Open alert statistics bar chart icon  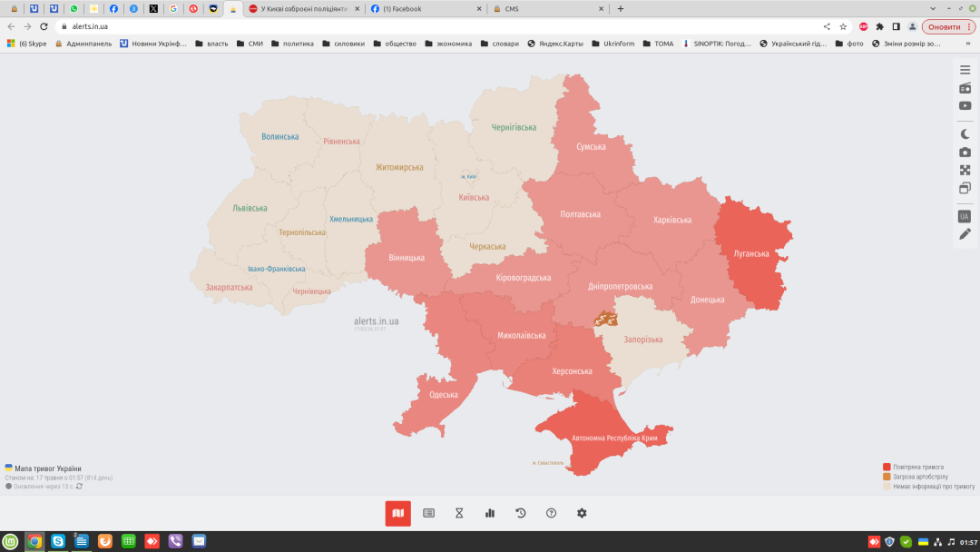click(489, 513)
